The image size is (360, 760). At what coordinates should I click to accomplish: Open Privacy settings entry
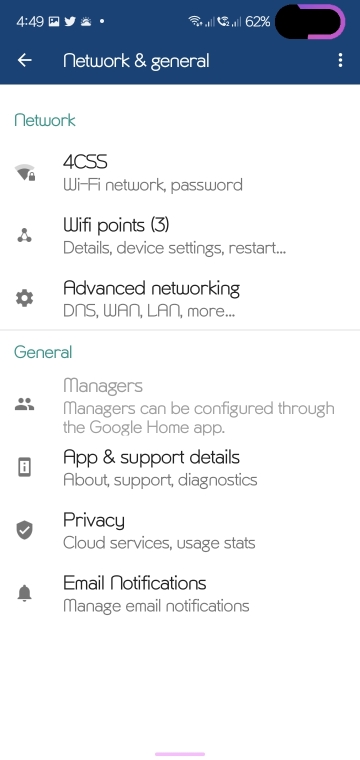click(x=180, y=531)
